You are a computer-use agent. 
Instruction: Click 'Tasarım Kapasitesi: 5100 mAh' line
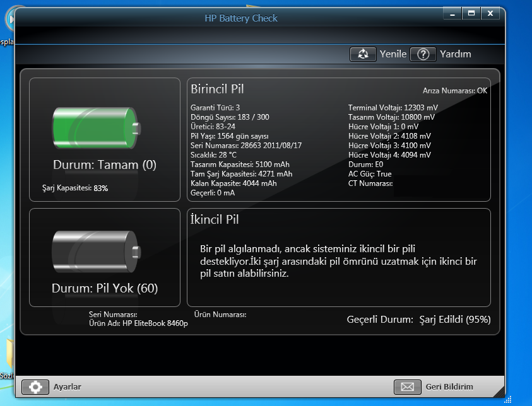point(240,165)
